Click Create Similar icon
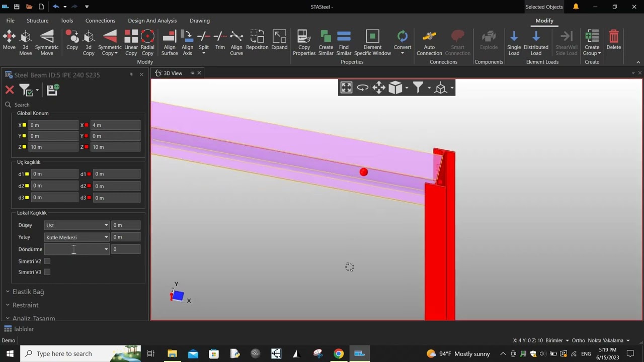644x362 pixels. 326,43
